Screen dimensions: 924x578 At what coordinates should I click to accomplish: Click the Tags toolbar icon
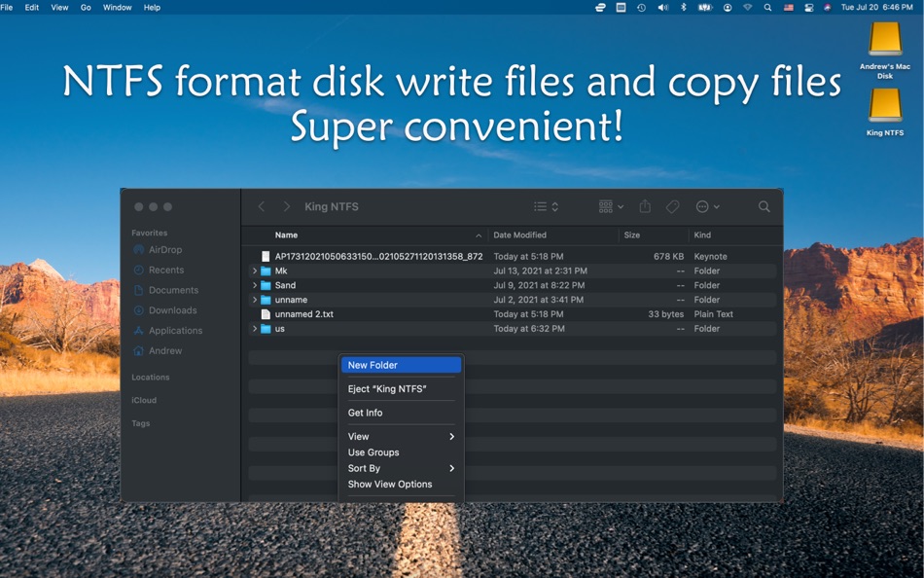672,206
